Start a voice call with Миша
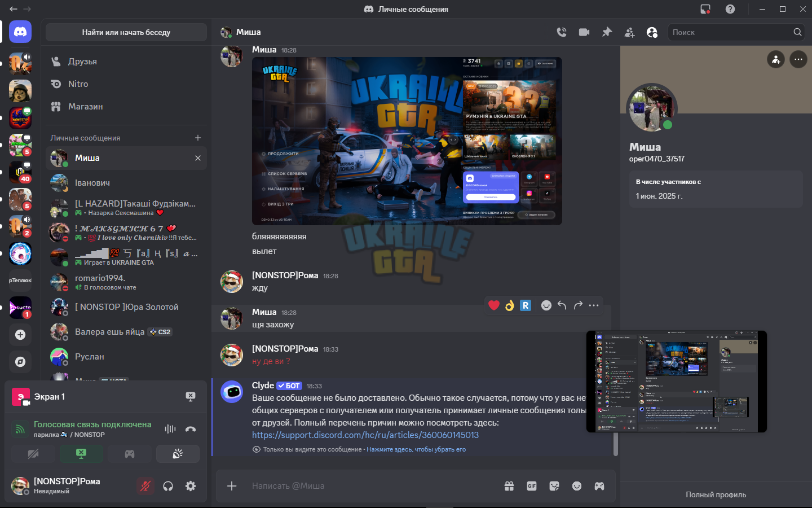Viewport: 812px width, 508px height. tap(562, 32)
